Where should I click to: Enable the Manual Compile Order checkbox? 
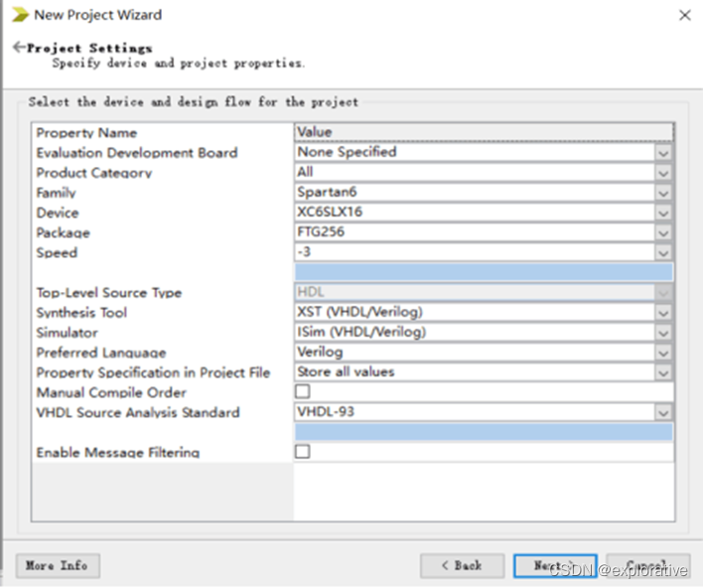click(x=302, y=391)
